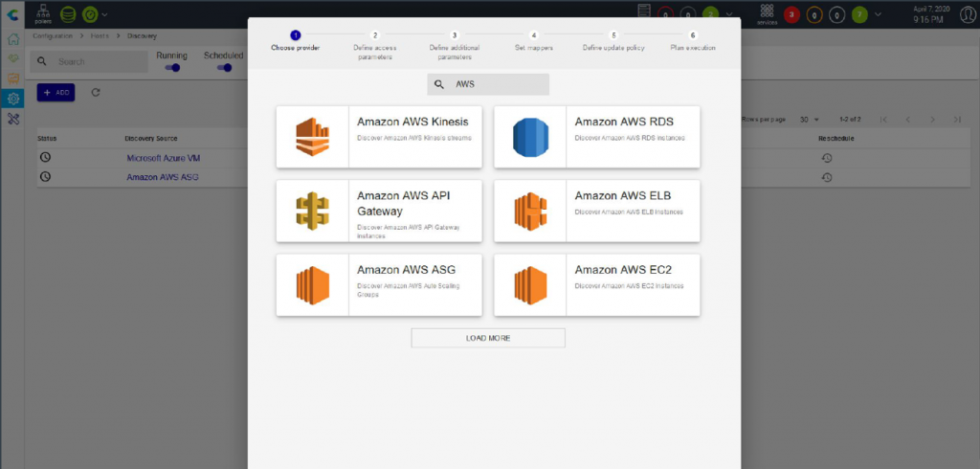This screenshot has height=469, width=980.
Task: Click the green hosts up counter
Action: [710, 13]
